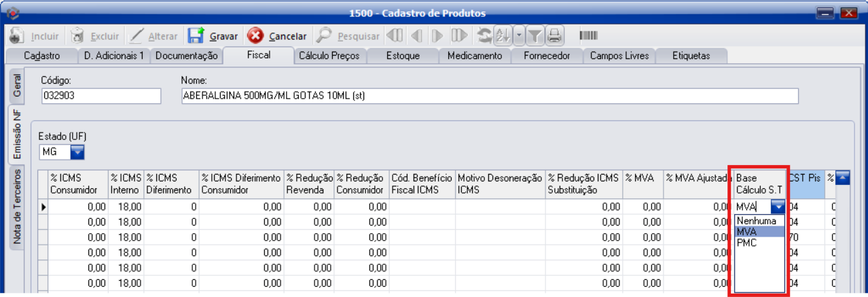
Task: Click the Nome text field
Action: (490, 96)
